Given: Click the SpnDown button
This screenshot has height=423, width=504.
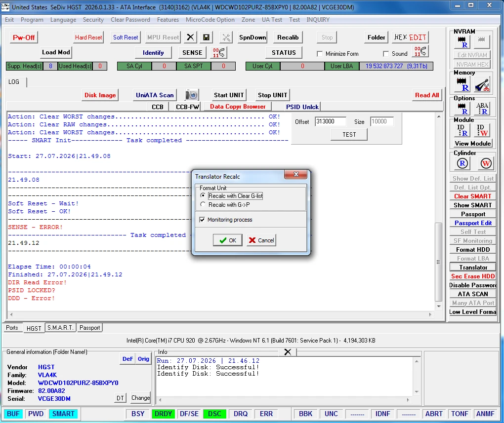Looking at the screenshot, I should [x=252, y=37].
